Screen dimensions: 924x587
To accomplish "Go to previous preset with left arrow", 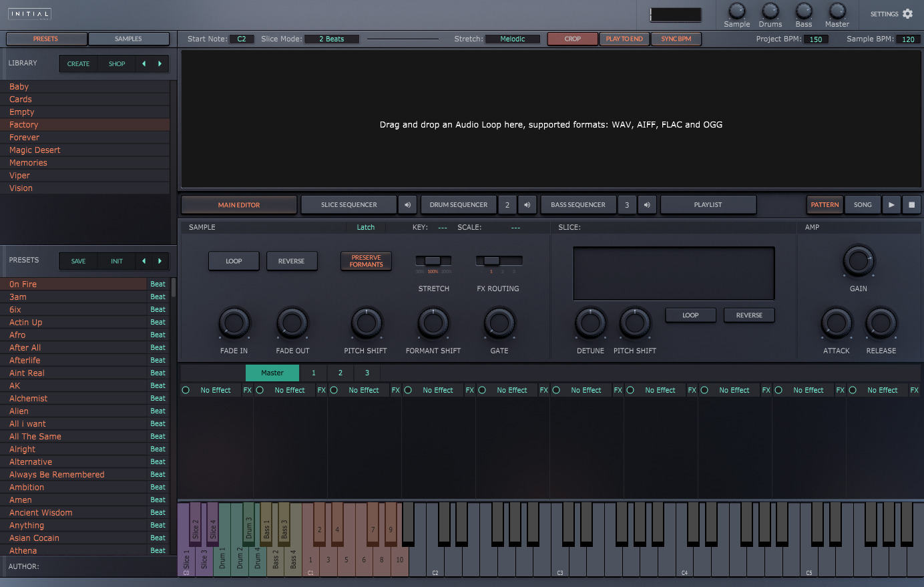I will pyautogui.click(x=144, y=261).
